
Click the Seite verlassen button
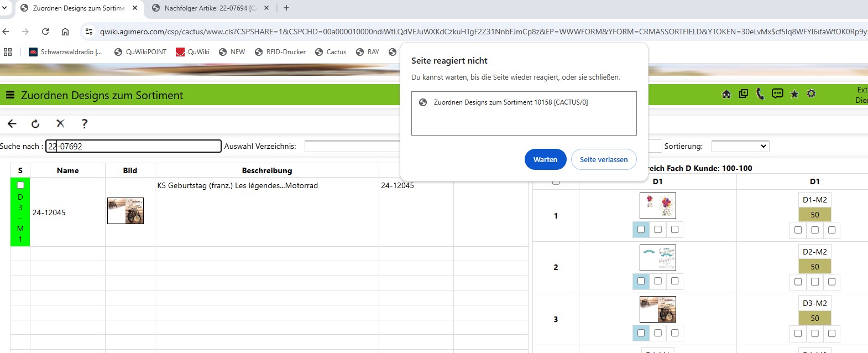coord(603,159)
